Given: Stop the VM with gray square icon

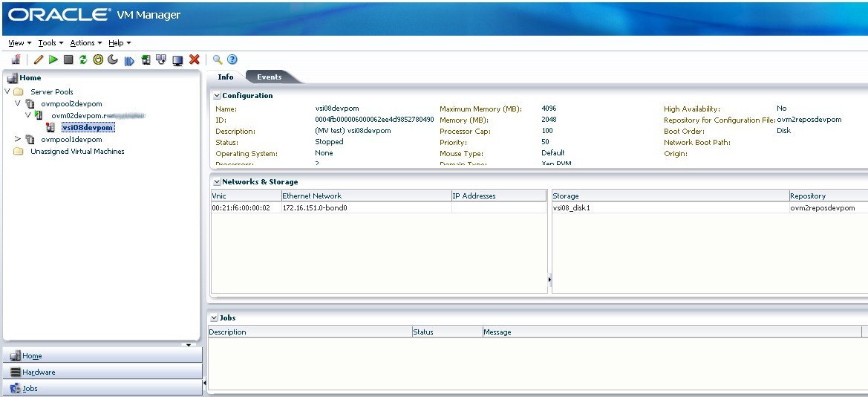Looking at the screenshot, I should point(68,59).
